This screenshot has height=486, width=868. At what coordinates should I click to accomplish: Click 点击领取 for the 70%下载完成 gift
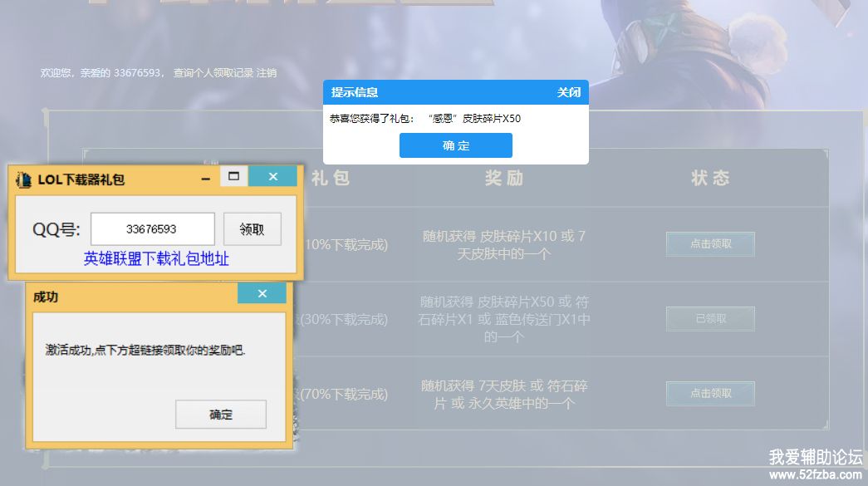[710, 394]
